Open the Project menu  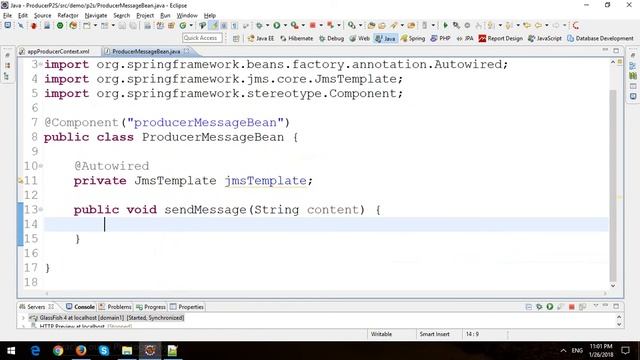pyautogui.click(x=145, y=16)
